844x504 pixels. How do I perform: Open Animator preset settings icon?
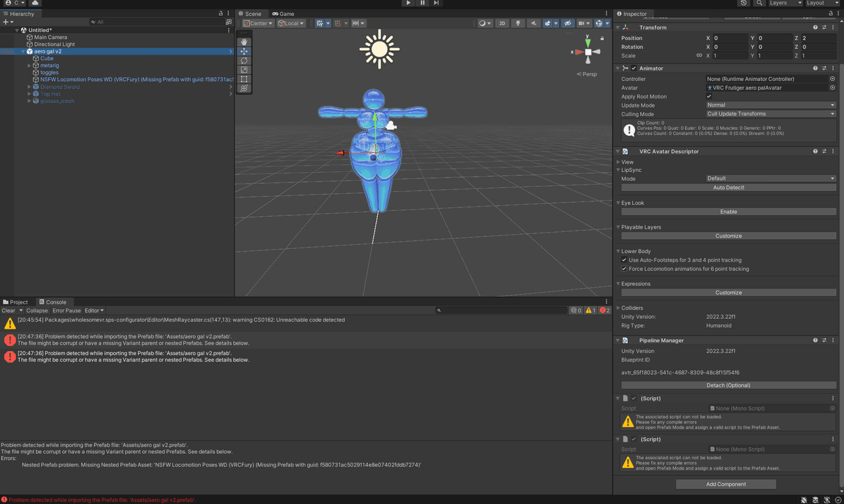tap(824, 69)
